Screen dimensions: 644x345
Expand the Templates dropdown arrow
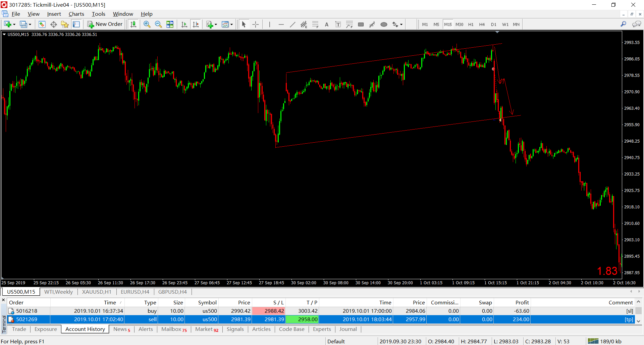tap(231, 24)
